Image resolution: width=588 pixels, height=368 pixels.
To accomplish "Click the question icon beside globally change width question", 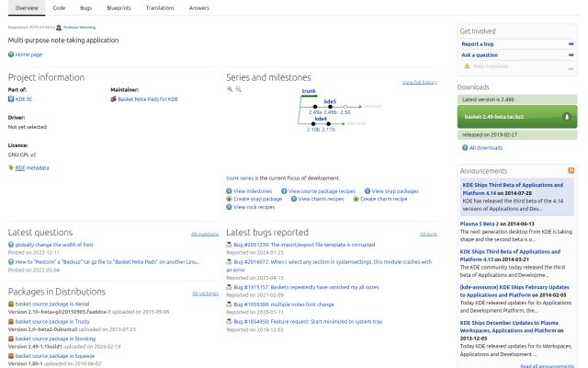I will (x=11, y=245).
